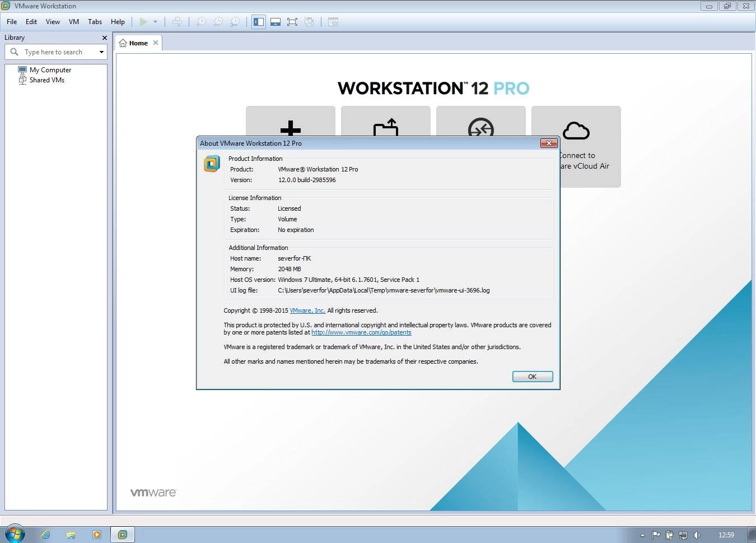Image resolution: width=756 pixels, height=543 pixels.
Task: Toggle the thumbnail bar toolbar icon
Action: click(276, 22)
